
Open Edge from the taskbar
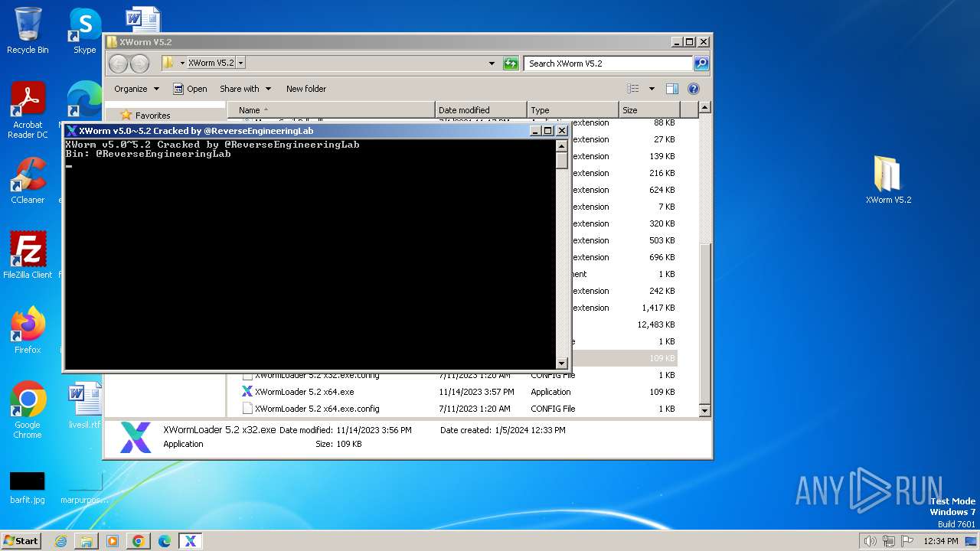coord(164,541)
